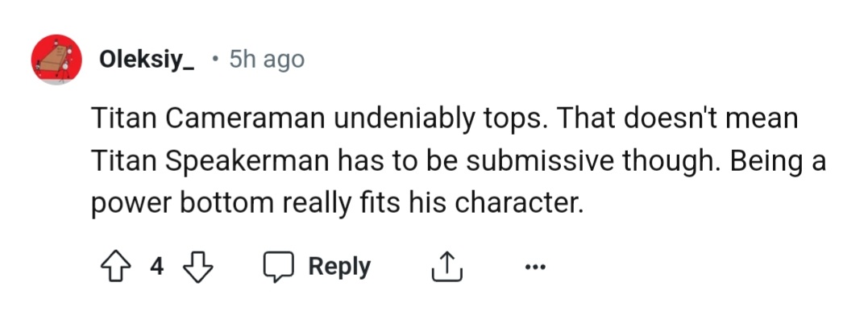868x316 pixels.
Task: Click the vote count number 4
Action: coord(156,267)
